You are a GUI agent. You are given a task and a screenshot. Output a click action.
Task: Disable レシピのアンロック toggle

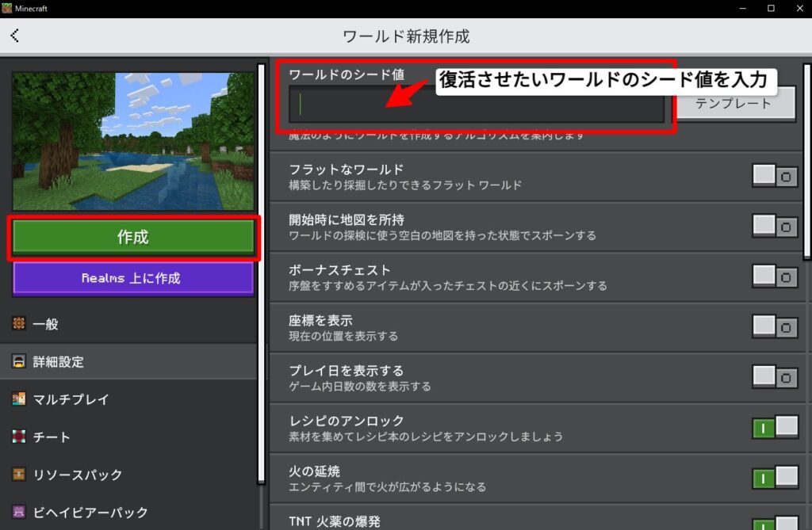tap(775, 428)
